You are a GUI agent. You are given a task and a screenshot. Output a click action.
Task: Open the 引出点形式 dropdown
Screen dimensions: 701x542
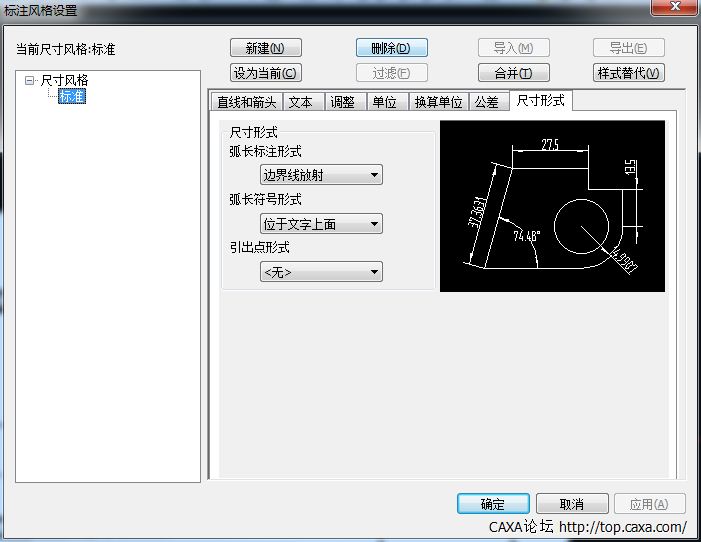(x=321, y=272)
